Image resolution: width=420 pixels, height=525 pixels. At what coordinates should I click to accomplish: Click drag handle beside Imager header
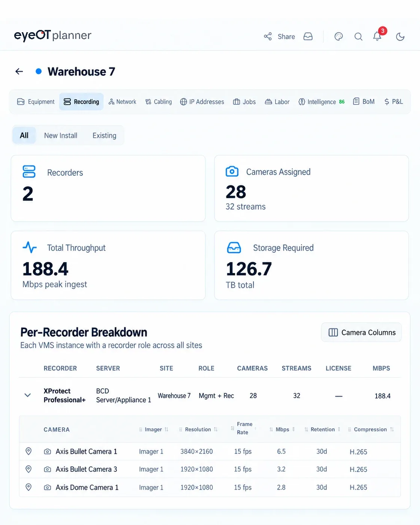[x=141, y=430]
